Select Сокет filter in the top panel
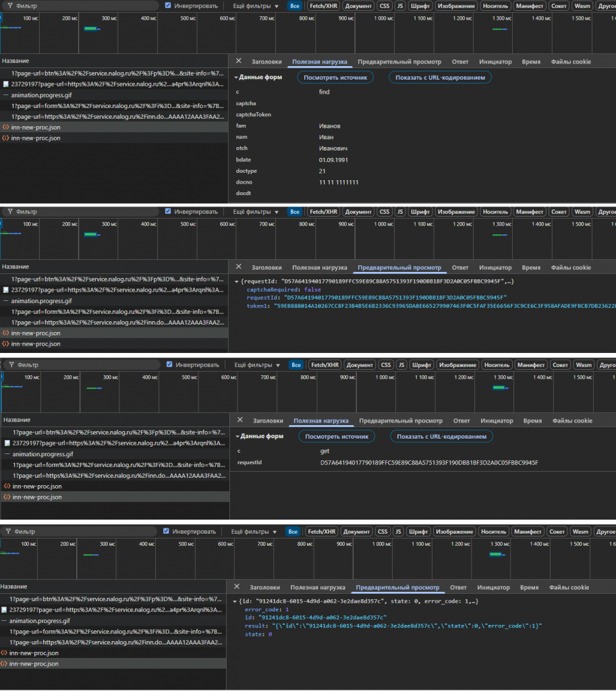Viewport: 616px width, 691px height. tap(559, 6)
